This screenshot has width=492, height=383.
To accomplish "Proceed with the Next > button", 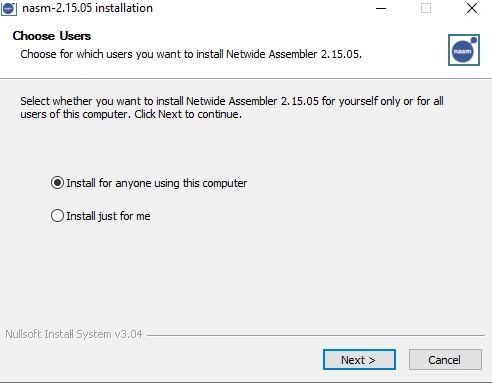I will click(359, 360).
